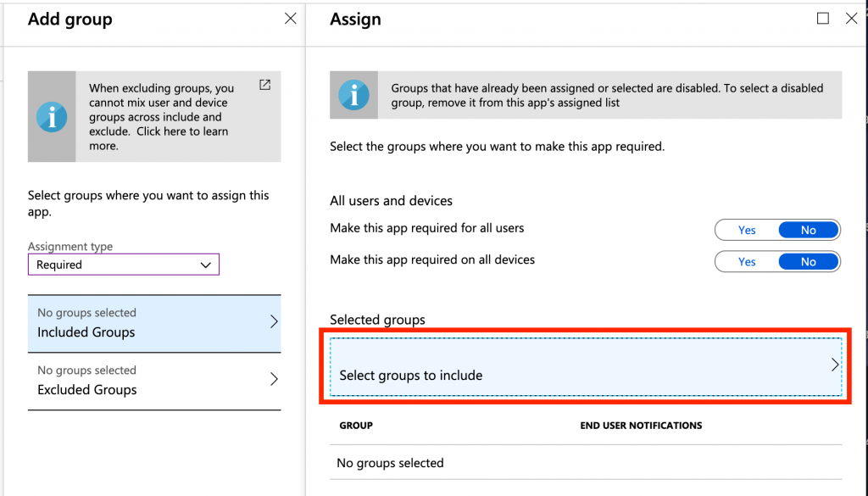Click the Select groups to include row
868x496 pixels.
(x=586, y=367)
